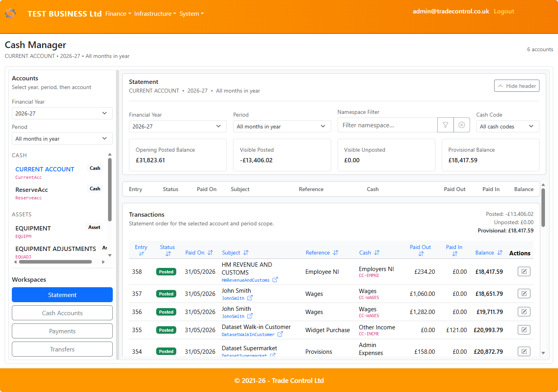
Task: Edit entry 357 pencil icon
Action: coord(524,294)
